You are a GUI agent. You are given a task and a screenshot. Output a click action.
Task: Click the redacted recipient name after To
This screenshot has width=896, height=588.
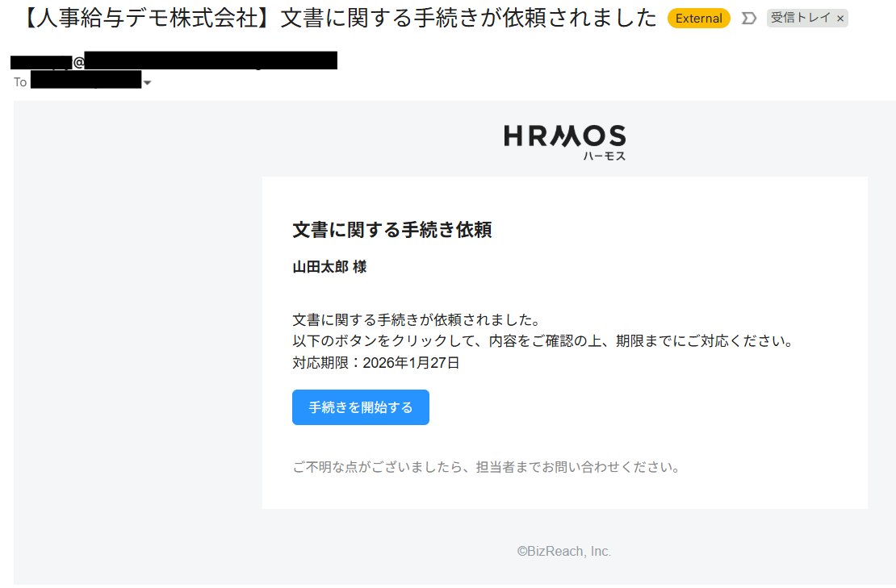86,81
